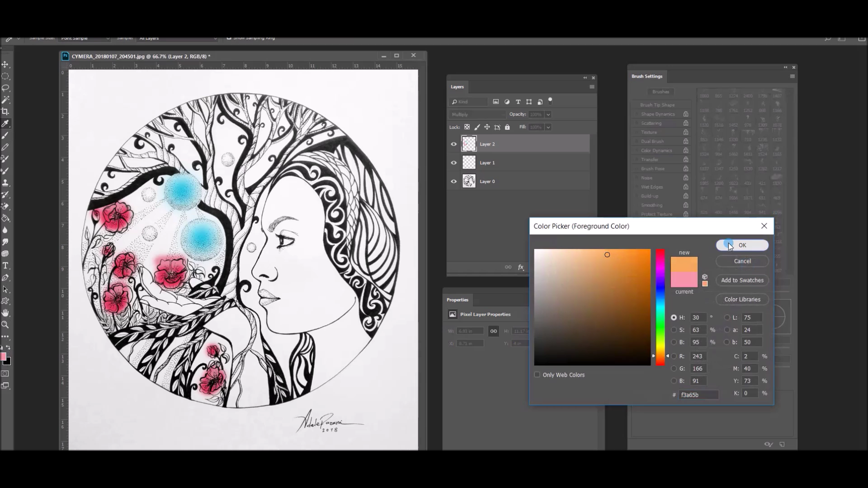Select the Lab L radio button
Image resolution: width=868 pixels, height=488 pixels.
pos(727,318)
